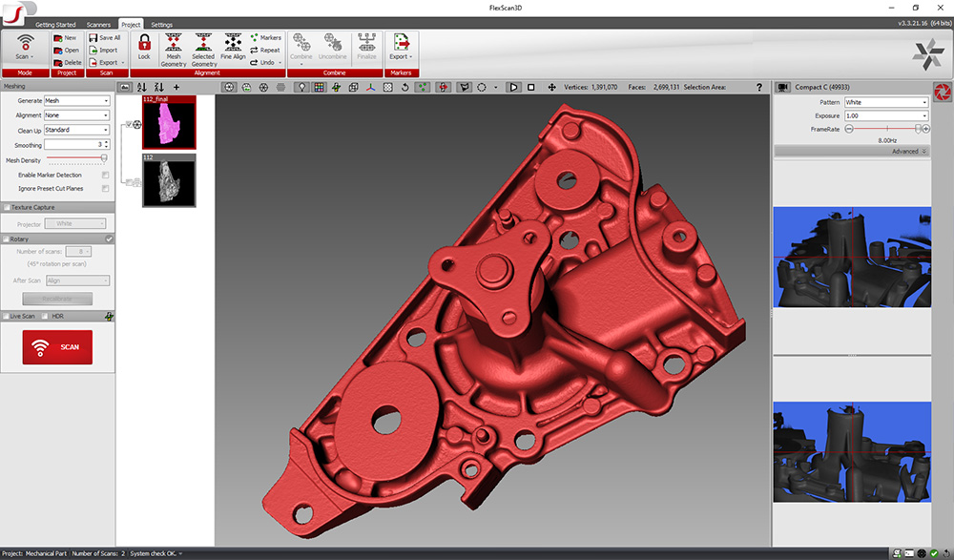Enable Marker Detection checkbox

pos(105,176)
